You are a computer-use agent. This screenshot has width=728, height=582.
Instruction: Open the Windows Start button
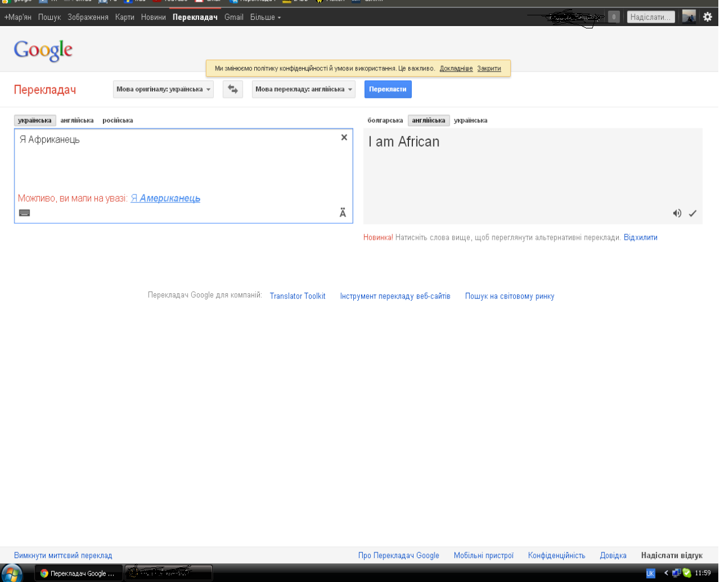pyautogui.click(x=11, y=573)
